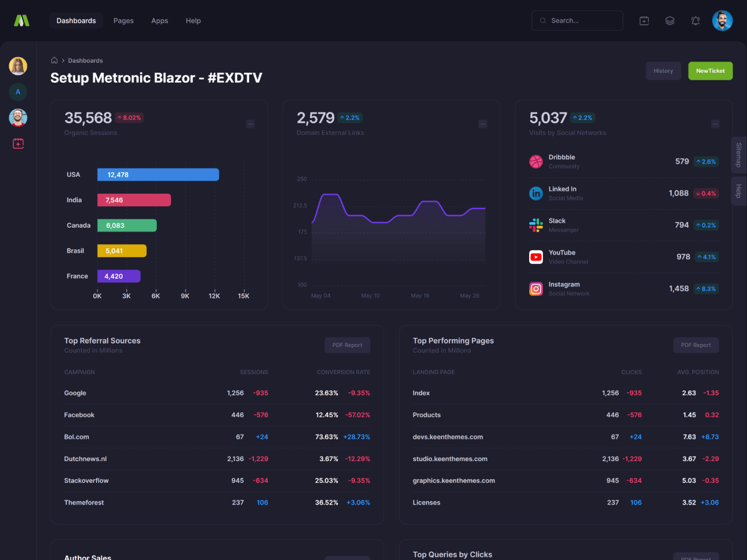Image resolution: width=747 pixels, height=560 pixels.
Task: Expand options menu on Social Networks card
Action: click(715, 124)
